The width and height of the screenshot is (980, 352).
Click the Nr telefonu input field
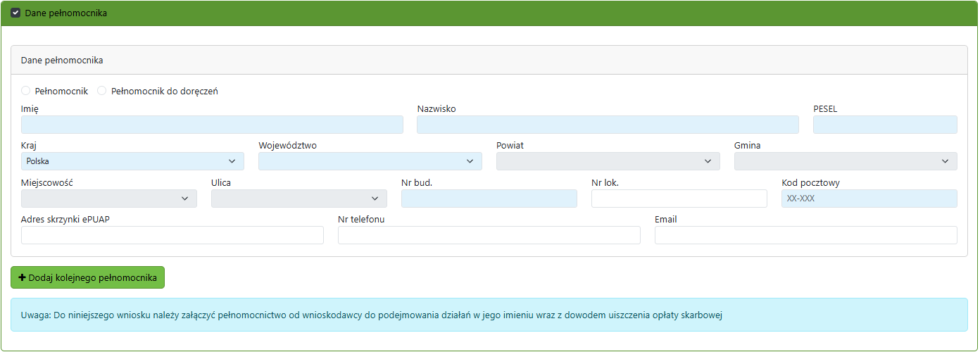[x=489, y=235]
